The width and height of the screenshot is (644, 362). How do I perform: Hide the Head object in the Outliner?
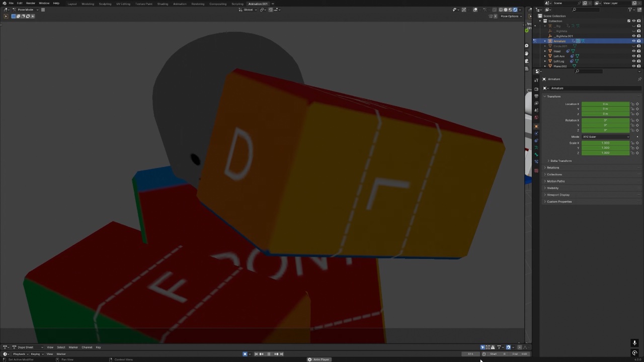click(634, 51)
